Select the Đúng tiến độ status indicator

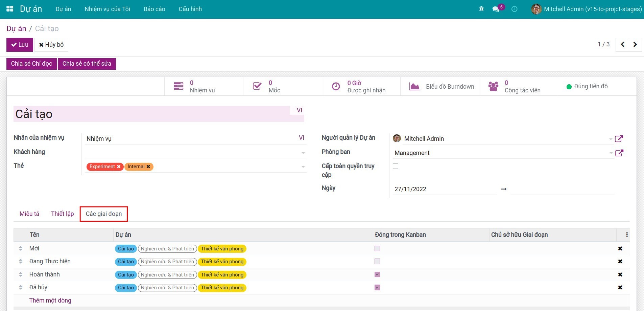587,87
